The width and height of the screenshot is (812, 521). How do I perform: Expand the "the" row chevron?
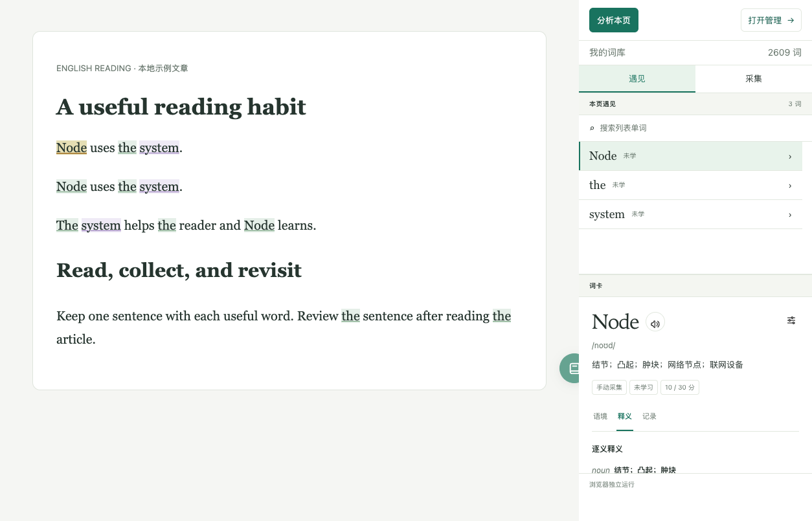pos(790,186)
